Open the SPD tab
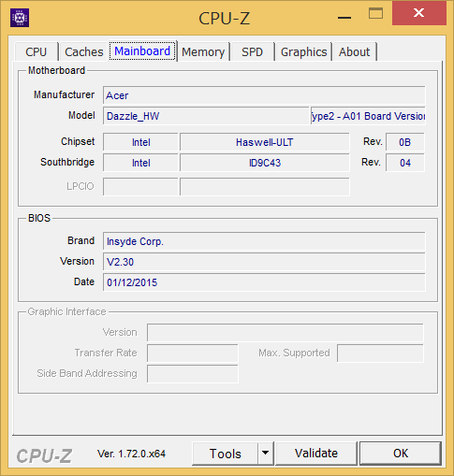This screenshot has width=454, height=476. 252,51
